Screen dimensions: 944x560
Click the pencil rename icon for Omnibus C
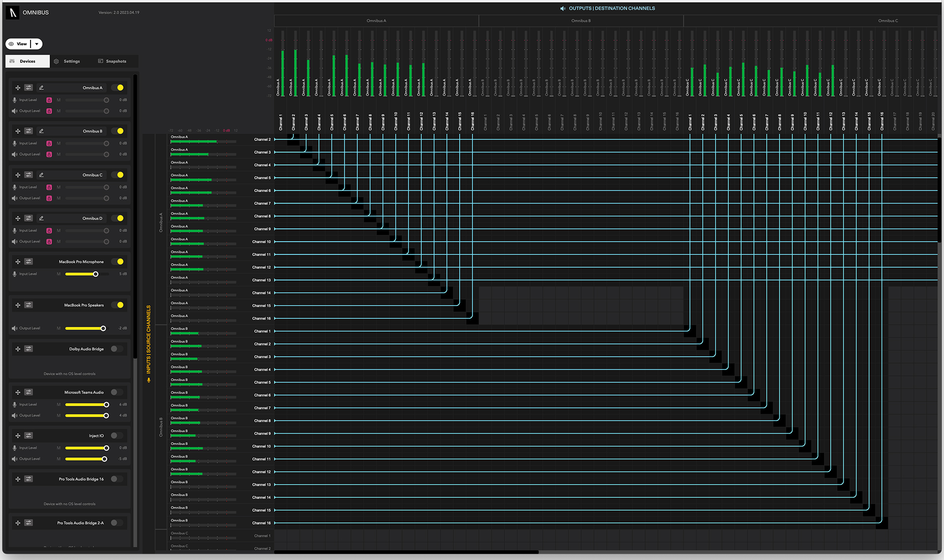[x=41, y=175]
